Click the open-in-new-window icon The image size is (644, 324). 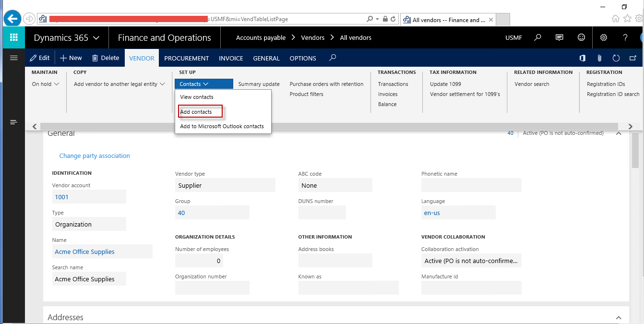(632, 58)
